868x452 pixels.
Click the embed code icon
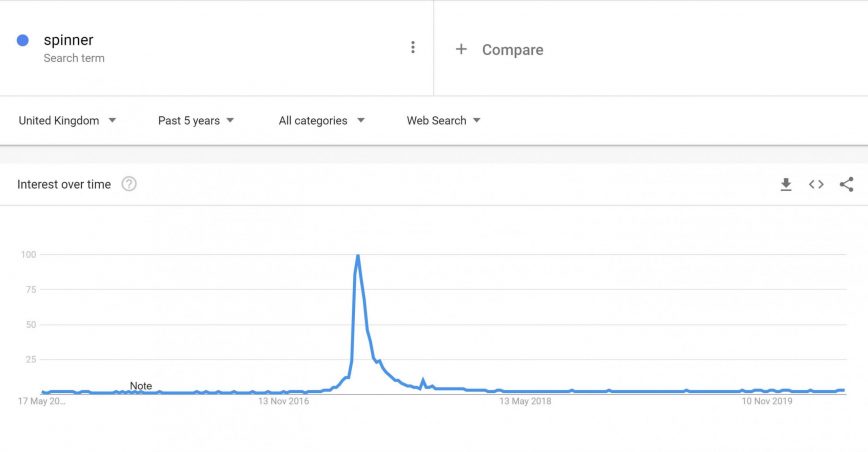coord(816,184)
